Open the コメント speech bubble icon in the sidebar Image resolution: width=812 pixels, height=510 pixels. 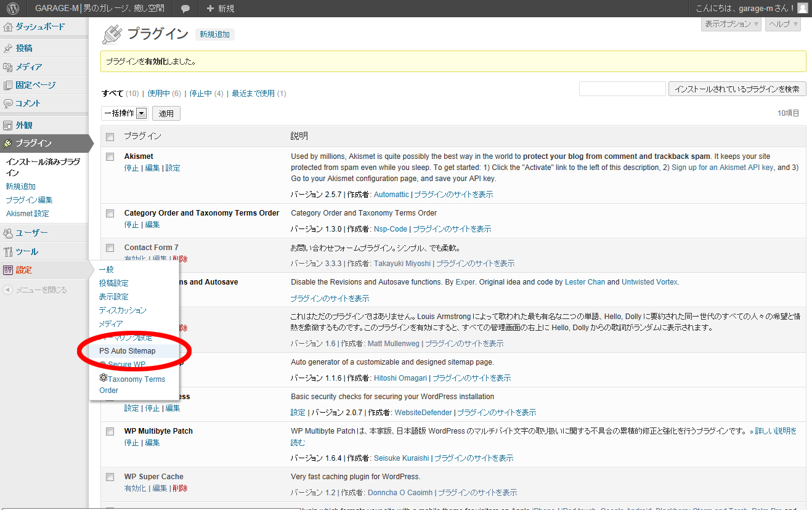[8, 103]
